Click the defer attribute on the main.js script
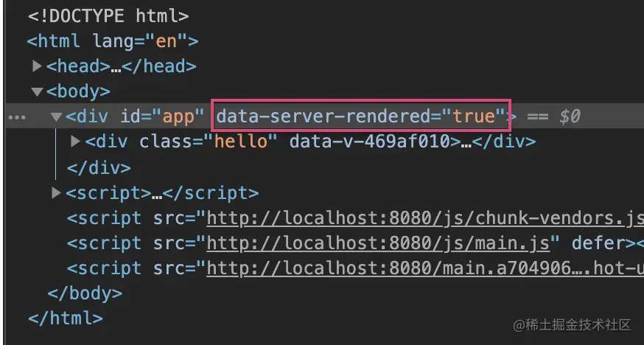This screenshot has width=644, height=345. pos(598,243)
